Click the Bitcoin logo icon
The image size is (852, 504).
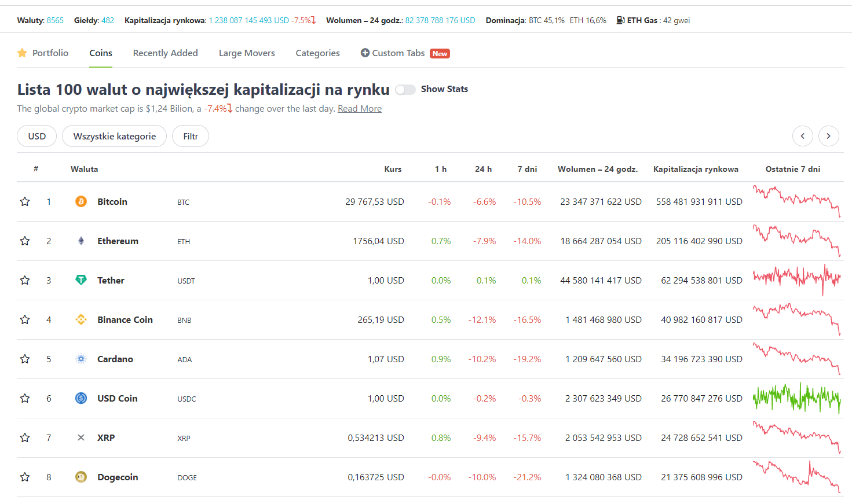click(81, 201)
